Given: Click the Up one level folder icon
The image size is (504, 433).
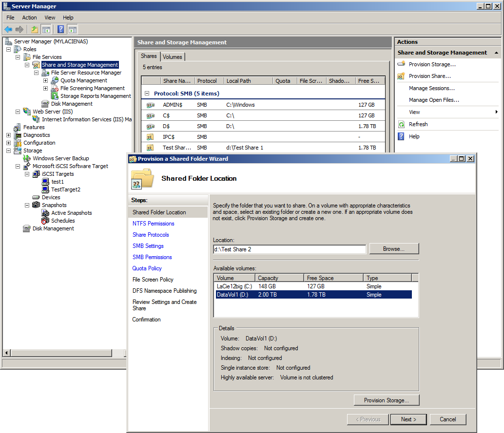Looking at the screenshot, I should coord(35,30).
